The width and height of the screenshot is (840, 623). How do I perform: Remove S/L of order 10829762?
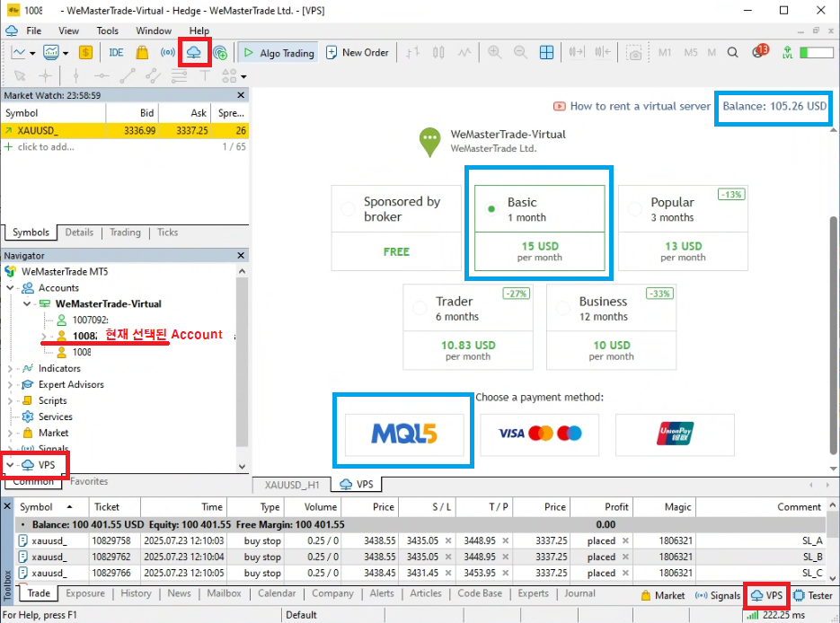(x=448, y=557)
